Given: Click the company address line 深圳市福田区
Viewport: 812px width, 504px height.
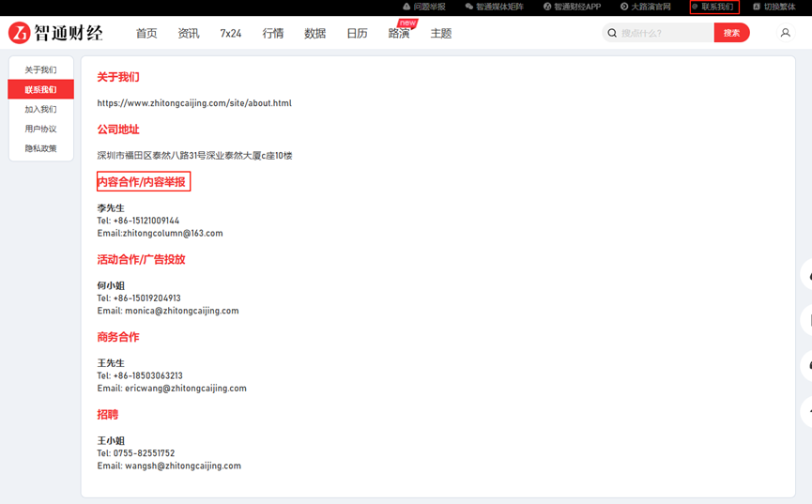Looking at the screenshot, I should point(194,156).
